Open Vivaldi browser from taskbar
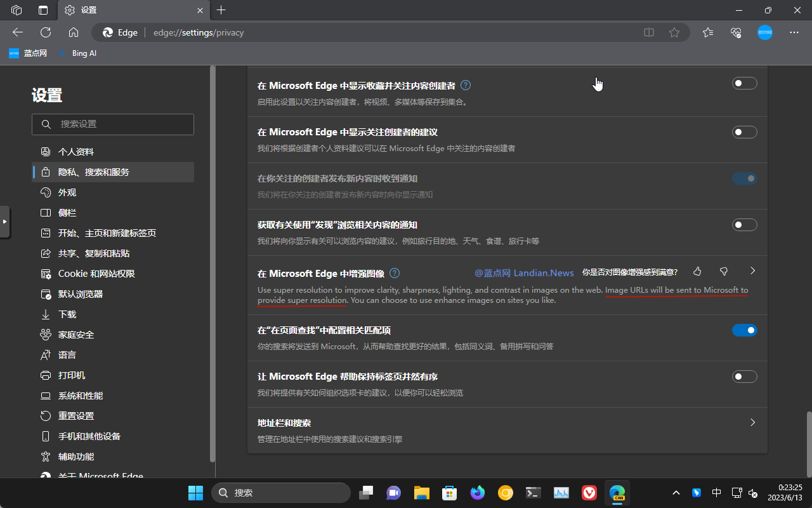This screenshot has width=812, height=508. (589, 493)
